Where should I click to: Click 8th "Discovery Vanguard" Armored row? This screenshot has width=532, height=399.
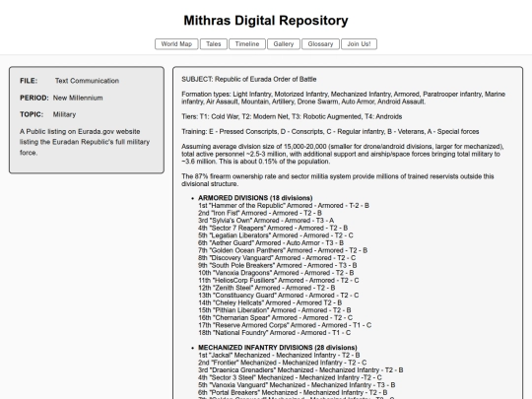(x=277, y=258)
